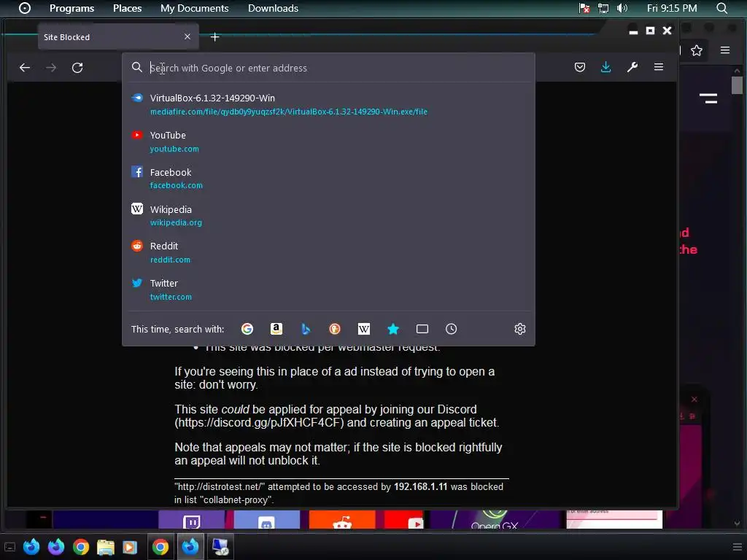Choose the YouTube suggestion

[329, 142]
